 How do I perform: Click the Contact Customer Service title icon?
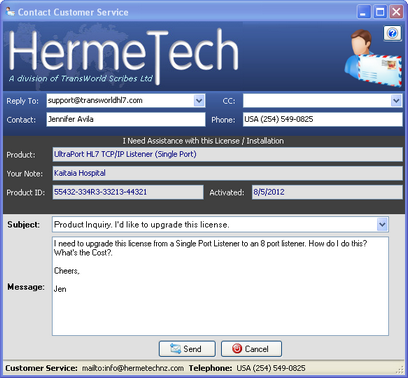point(10,12)
